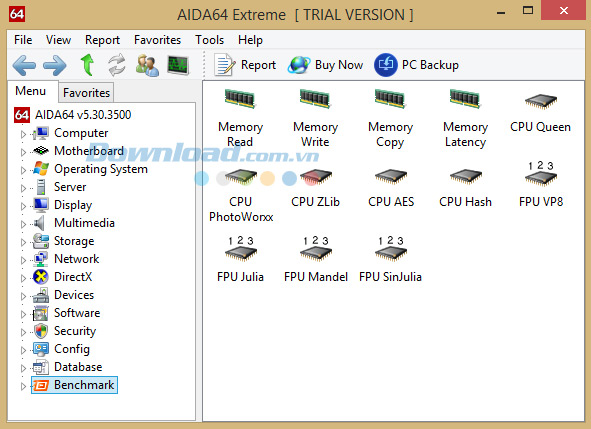
Task: Click the Buy Now toolbar button
Action: pyautogui.click(x=325, y=65)
